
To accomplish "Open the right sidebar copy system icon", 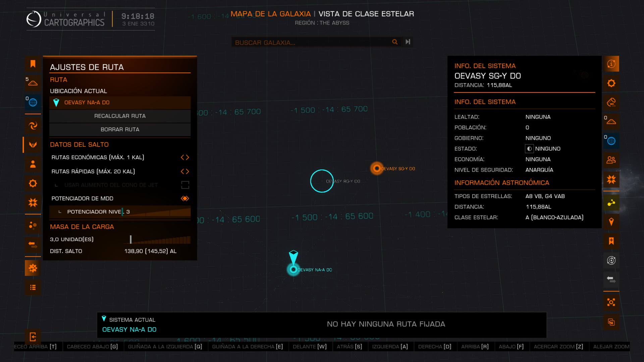I will [x=611, y=322].
